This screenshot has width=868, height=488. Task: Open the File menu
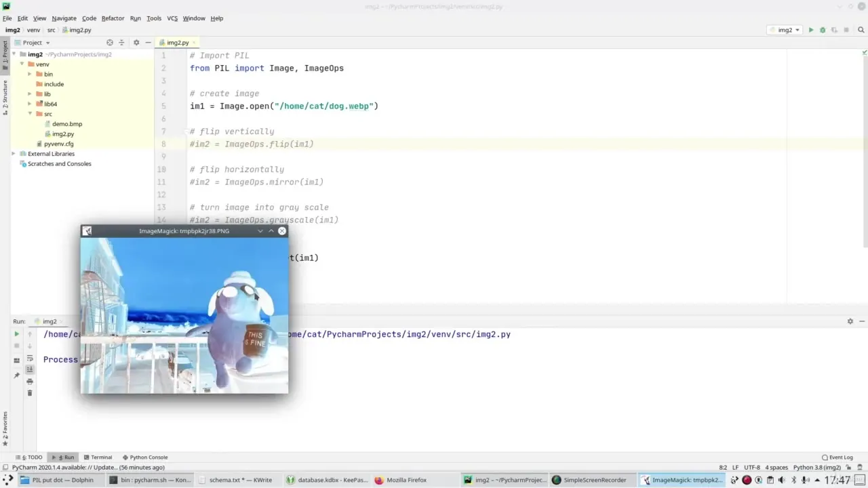coord(7,18)
